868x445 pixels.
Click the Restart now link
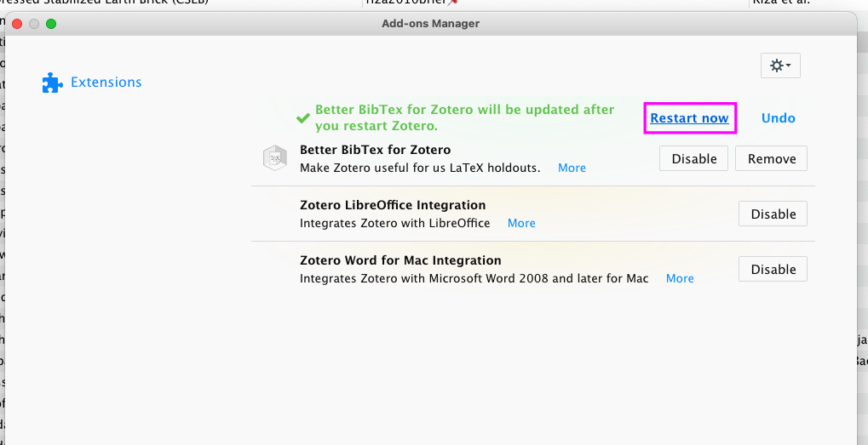(689, 118)
